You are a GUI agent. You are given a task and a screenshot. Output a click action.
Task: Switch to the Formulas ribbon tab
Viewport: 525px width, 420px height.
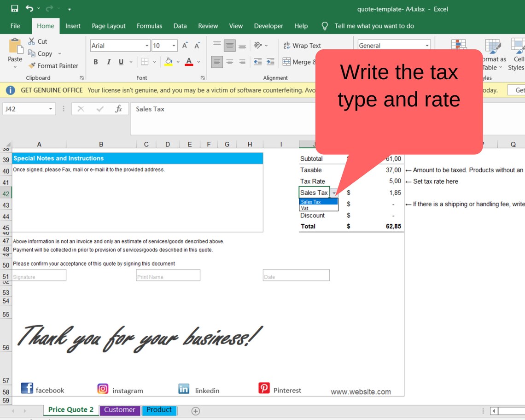tap(149, 26)
